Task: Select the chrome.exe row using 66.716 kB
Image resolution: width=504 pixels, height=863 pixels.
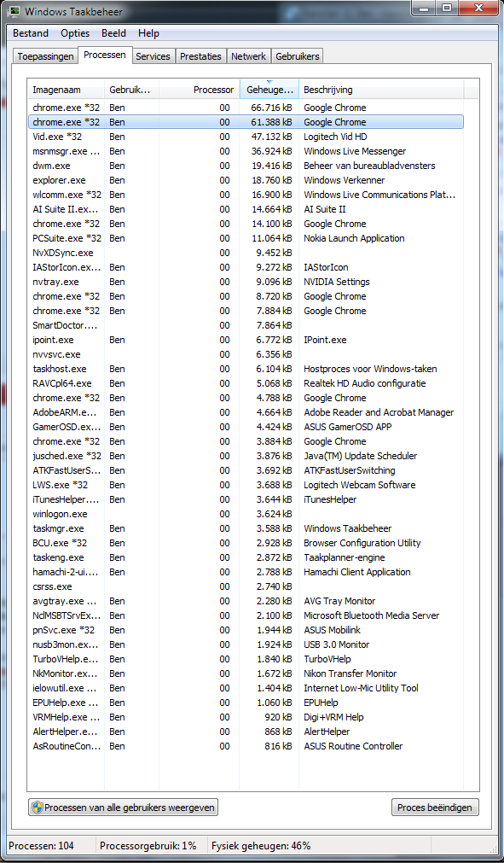Action: click(246, 108)
